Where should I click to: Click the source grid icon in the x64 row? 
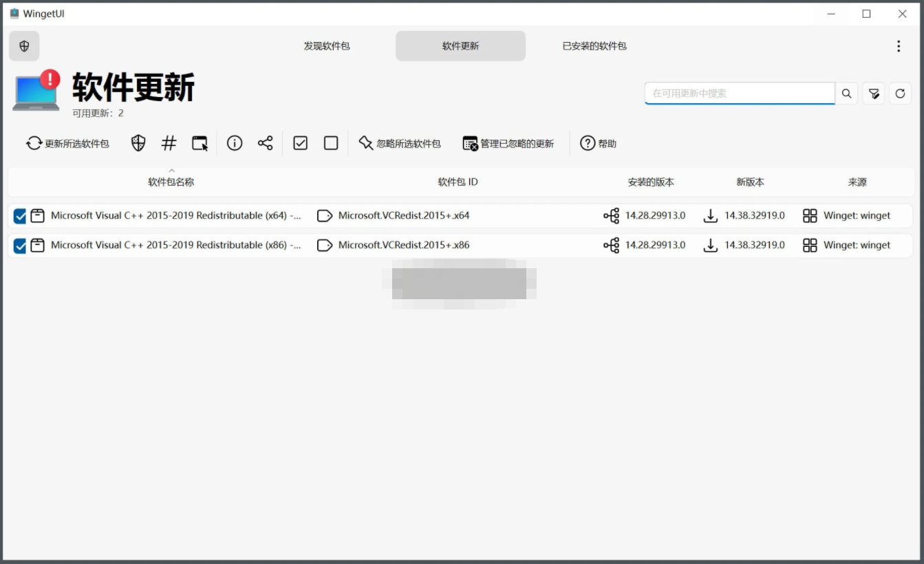coord(810,216)
